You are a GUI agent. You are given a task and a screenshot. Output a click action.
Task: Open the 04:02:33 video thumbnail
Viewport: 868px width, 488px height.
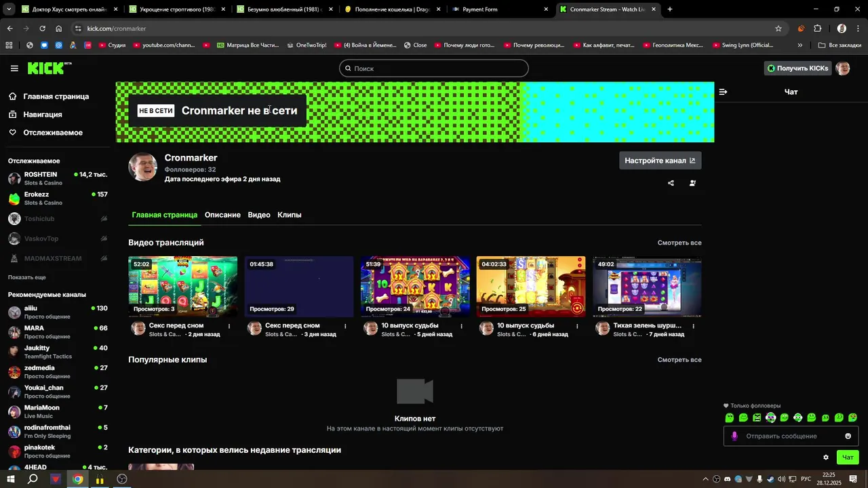tap(531, 287)
